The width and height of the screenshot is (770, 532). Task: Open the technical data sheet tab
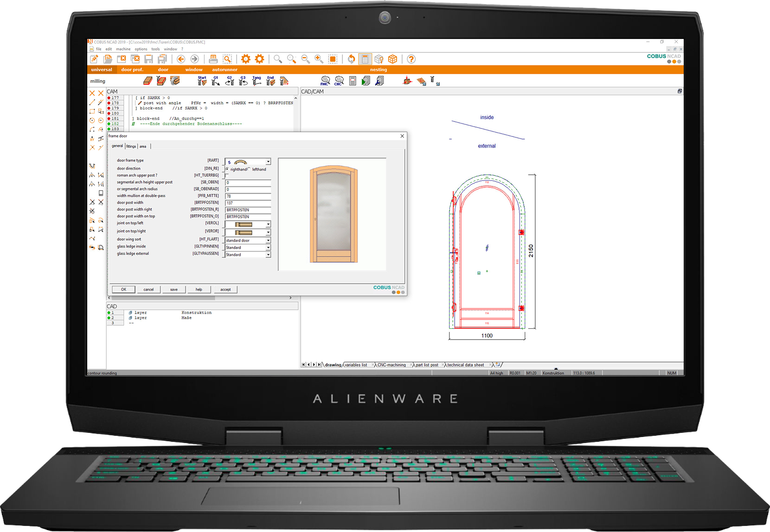point(466,365)
